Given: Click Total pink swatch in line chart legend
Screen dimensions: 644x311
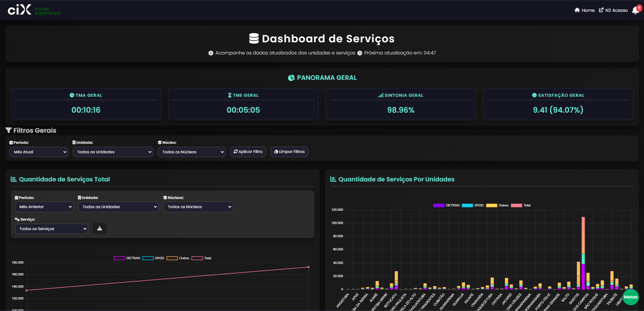Looking at the screenshot, I should tap(197, 258).
